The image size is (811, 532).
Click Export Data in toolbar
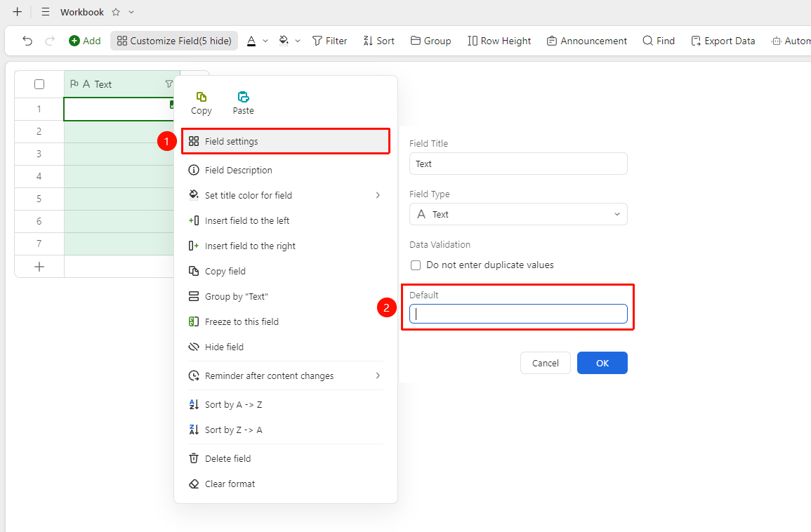(723, 41)
